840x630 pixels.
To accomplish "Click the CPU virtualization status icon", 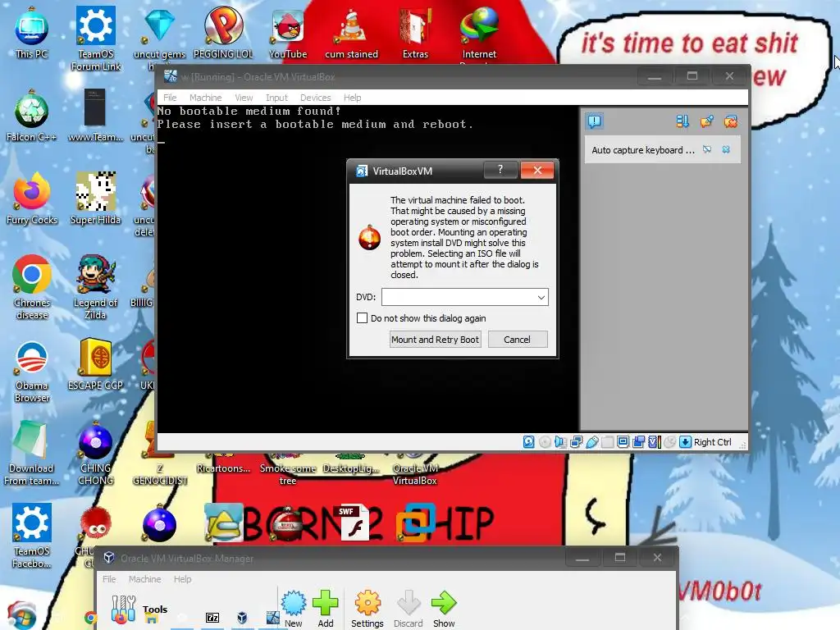I will pyautogui.click(x=654, y=442).
